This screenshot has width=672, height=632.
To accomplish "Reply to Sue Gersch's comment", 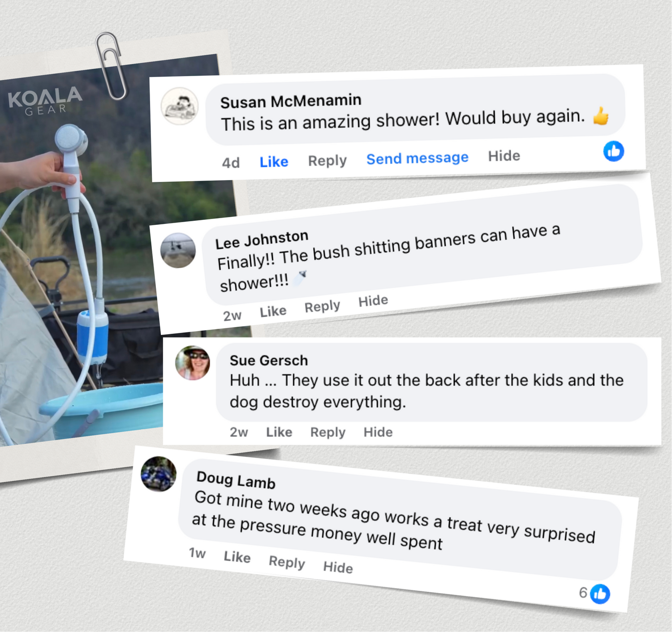I will 328,432.
